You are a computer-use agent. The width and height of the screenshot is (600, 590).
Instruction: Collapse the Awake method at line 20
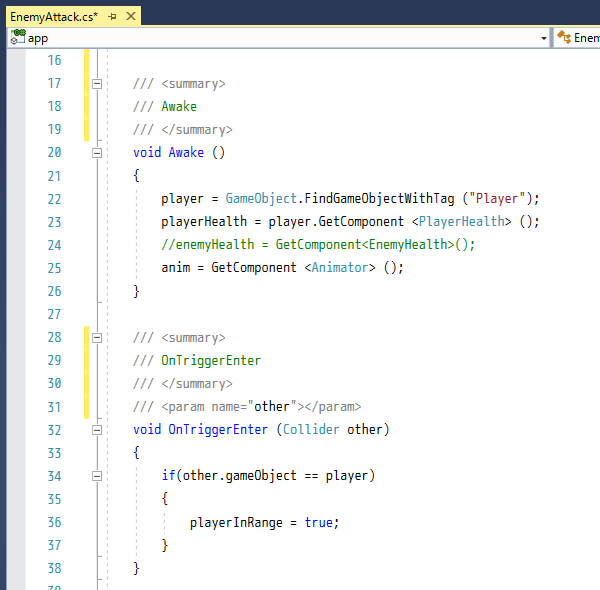pyautogui.click(x=97, y=153)
